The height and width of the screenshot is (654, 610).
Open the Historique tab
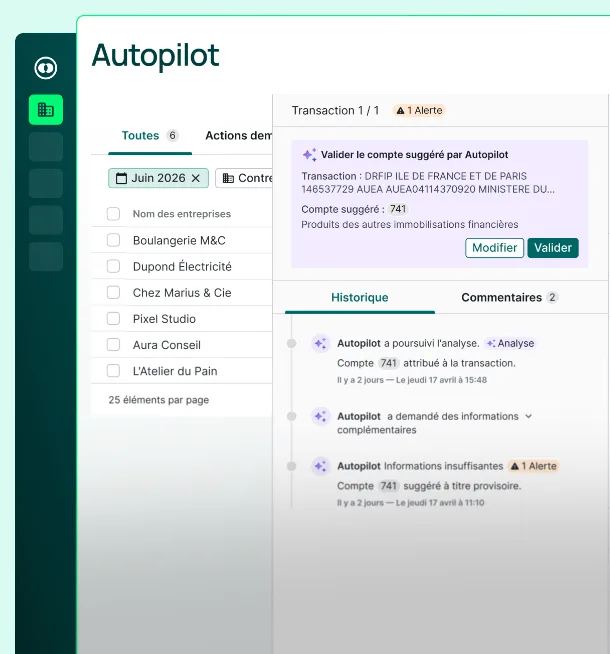click(360, 298)
